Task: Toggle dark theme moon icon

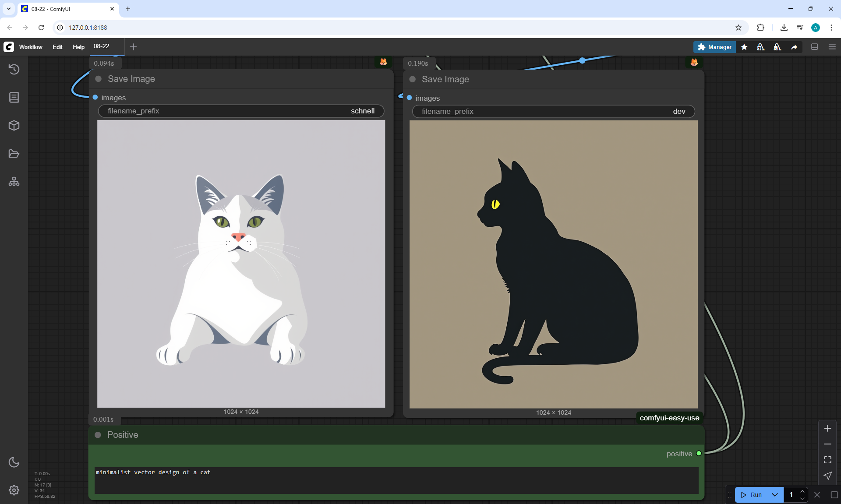Action: pos(14,462)
